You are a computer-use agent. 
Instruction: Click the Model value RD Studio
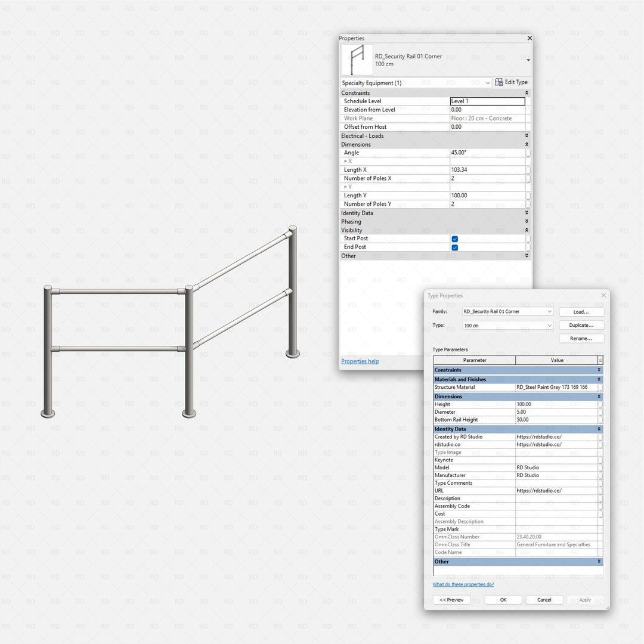556,468
